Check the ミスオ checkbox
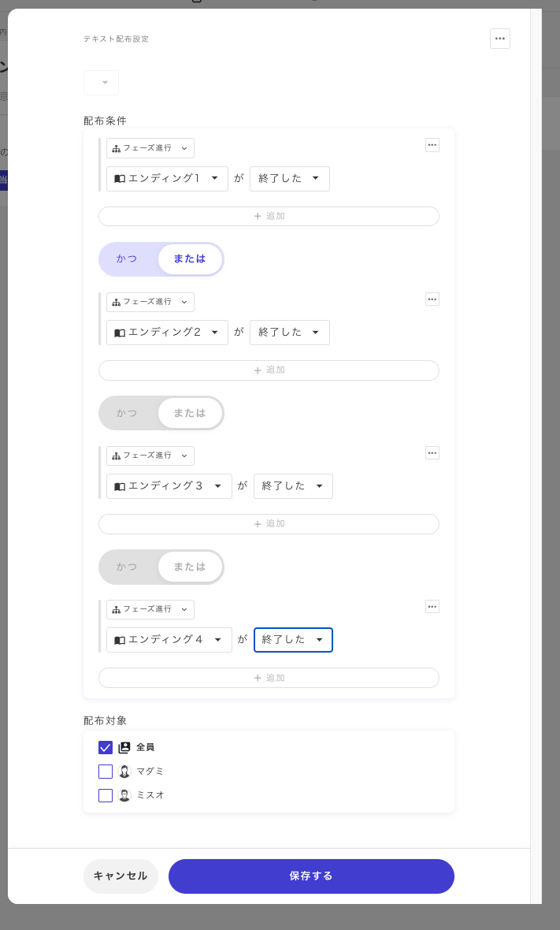The width and height of the screenshot is (560, 930). 106,795
